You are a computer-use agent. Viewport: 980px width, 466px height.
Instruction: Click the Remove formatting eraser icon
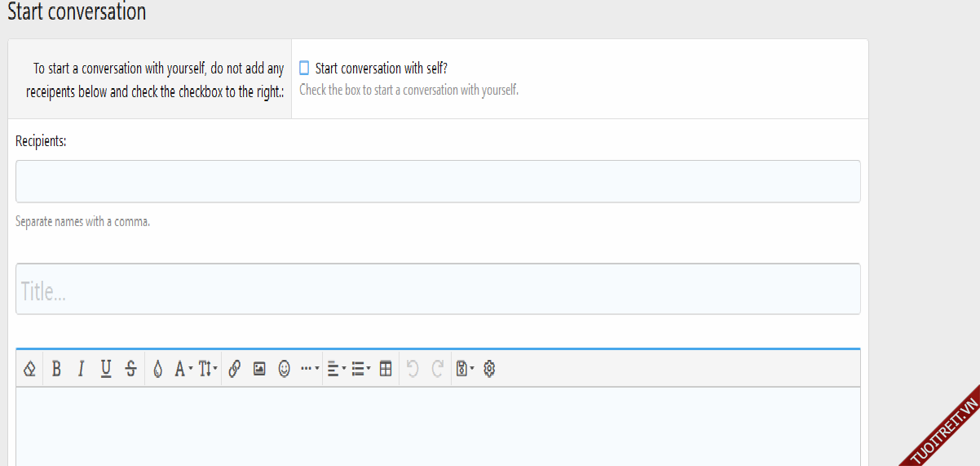tap(30, 369)
